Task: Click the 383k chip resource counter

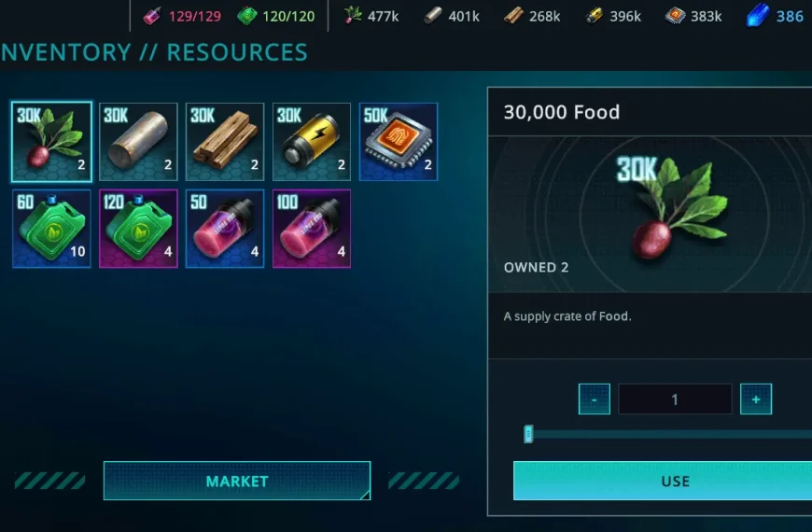Action: coord(693,16)
